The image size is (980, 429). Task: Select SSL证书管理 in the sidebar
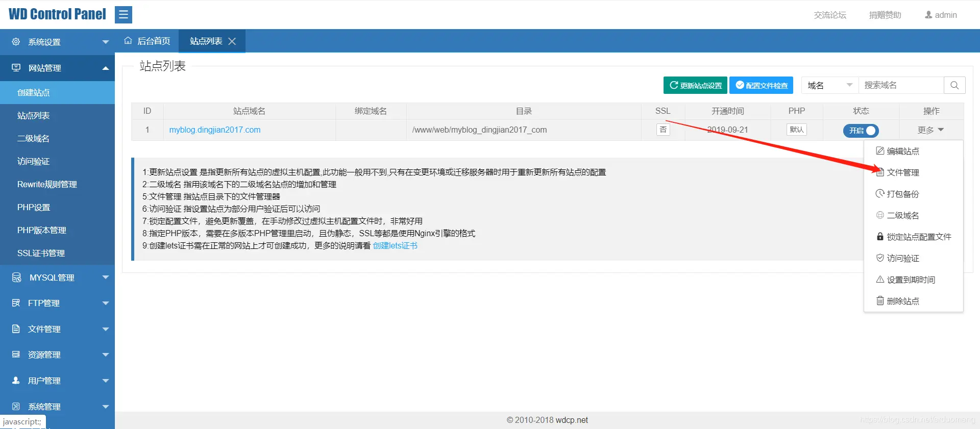pos(57,253)
